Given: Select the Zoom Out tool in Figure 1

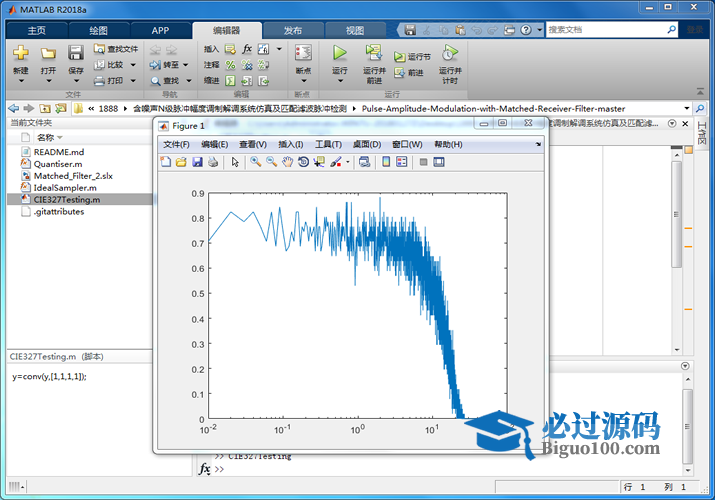Looking at the screenshot, I should click(x=271, y=162).
